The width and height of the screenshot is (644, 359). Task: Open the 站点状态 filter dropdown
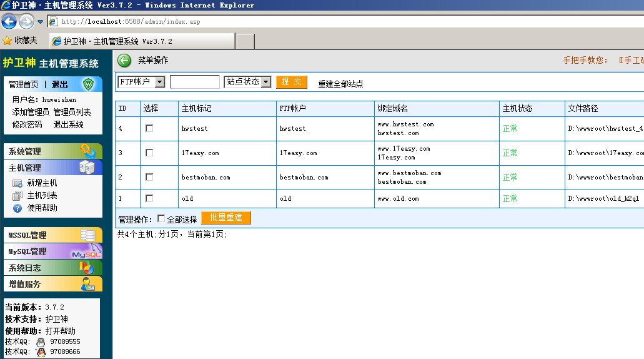point(247,82)
